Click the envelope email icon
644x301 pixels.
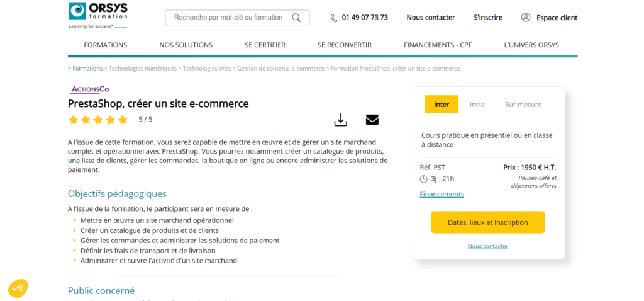coord(372,120)
